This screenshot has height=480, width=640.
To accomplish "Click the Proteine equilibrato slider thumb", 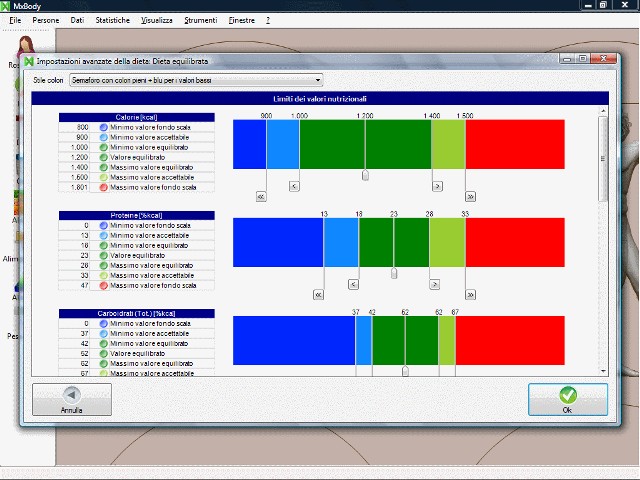I will [x=394, y=273].
